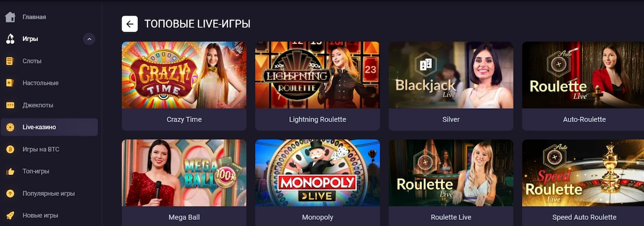The image size is (644, 226).
Task: Open the Auto-Roulette game tile
Action: (x=583, y=86)
